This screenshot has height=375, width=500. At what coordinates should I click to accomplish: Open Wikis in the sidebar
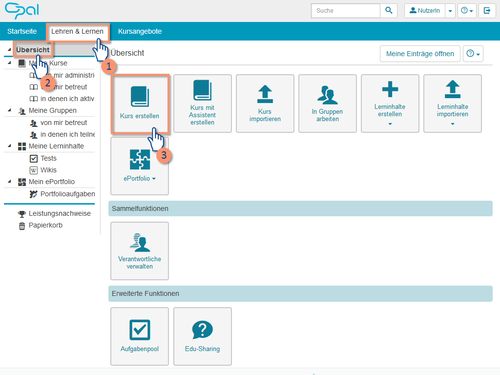tap(48, 170)
